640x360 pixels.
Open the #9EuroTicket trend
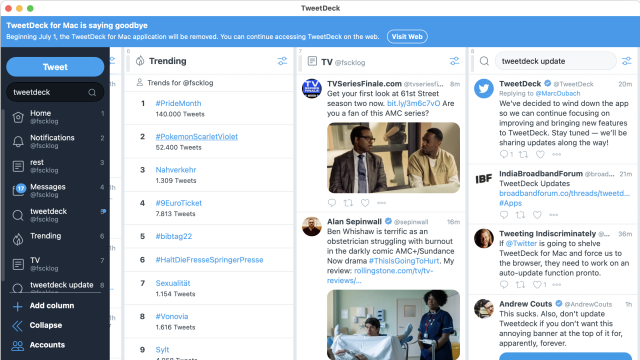pyautogui.click(x=179, y=203)
